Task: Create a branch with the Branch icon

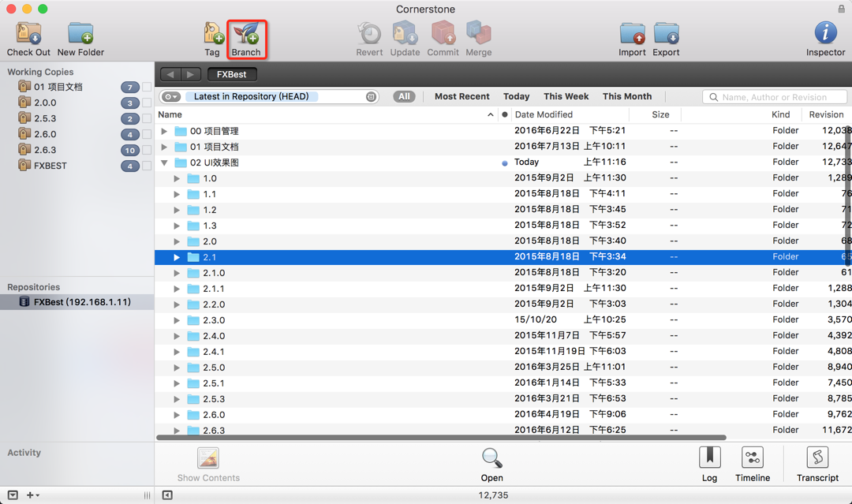Action: pos(247,34)
